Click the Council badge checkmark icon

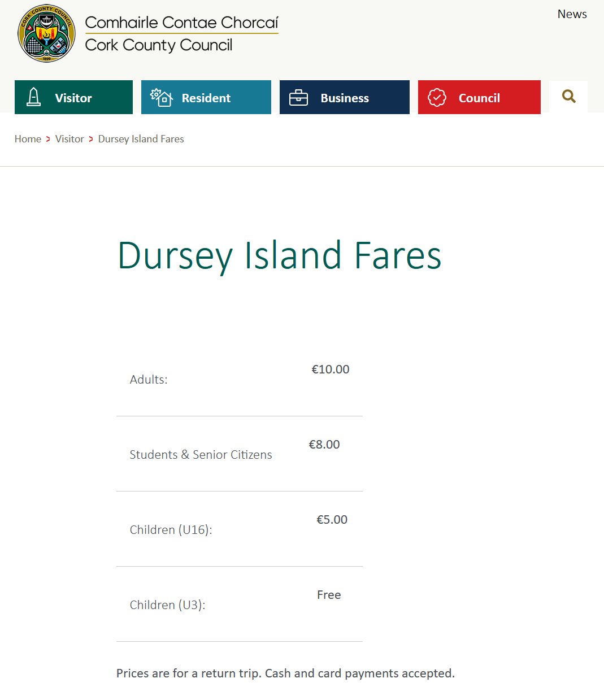[x=437, y=98]
